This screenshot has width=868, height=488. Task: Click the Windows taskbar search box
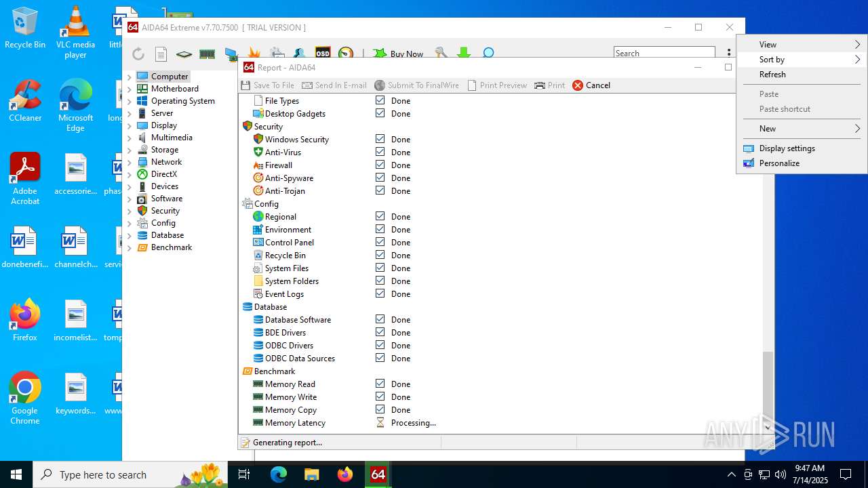[x=130, y=474]
